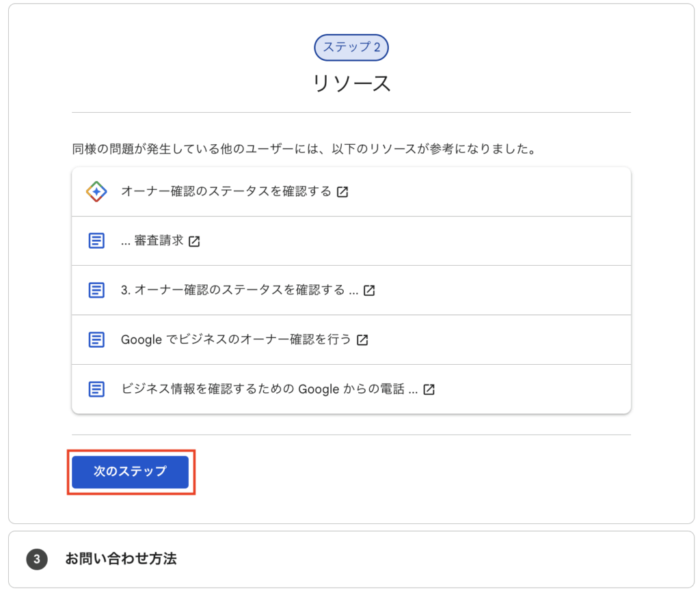This screenshot has height=606, width=700.
Task: Click external-link icon after 'Google からの電話'
Action: (x=429, y=389)
